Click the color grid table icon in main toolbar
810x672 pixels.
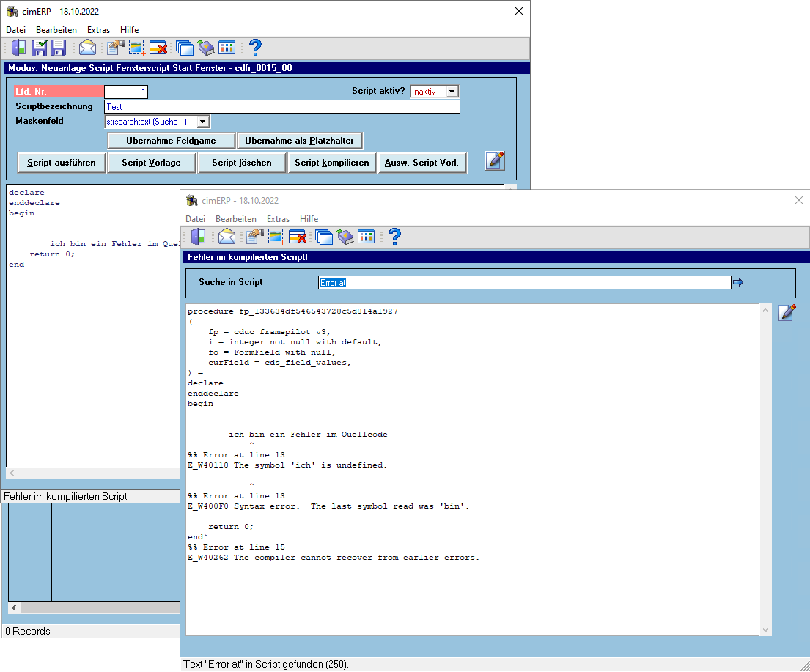tap(227, 48)
